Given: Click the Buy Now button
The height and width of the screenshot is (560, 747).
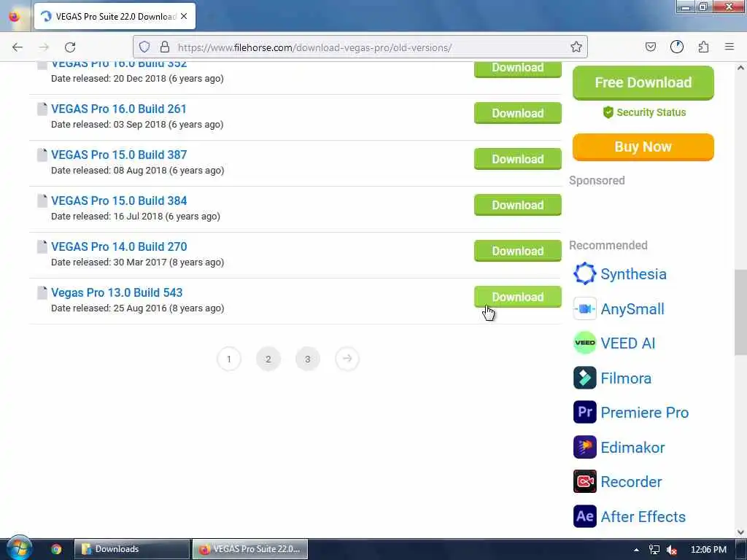Looking at the screenshot, I should point(643,147).
